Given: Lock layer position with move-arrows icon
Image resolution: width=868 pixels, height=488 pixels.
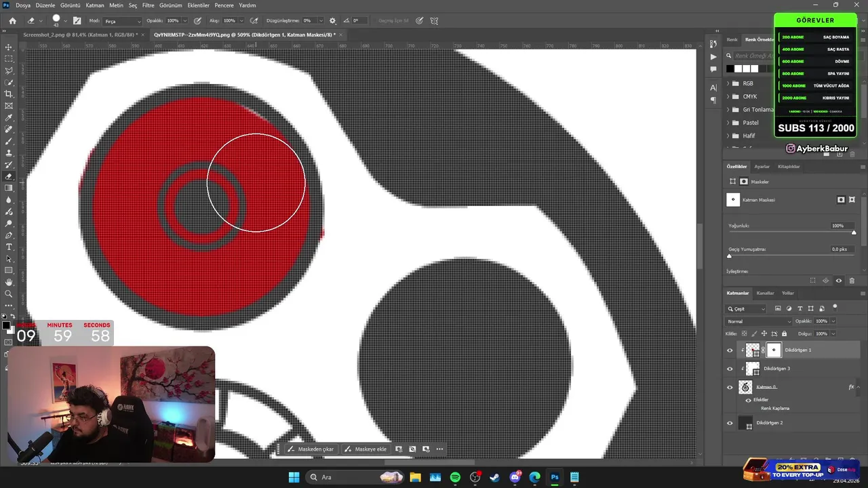Looking at the screenshot, I should 764,333.
